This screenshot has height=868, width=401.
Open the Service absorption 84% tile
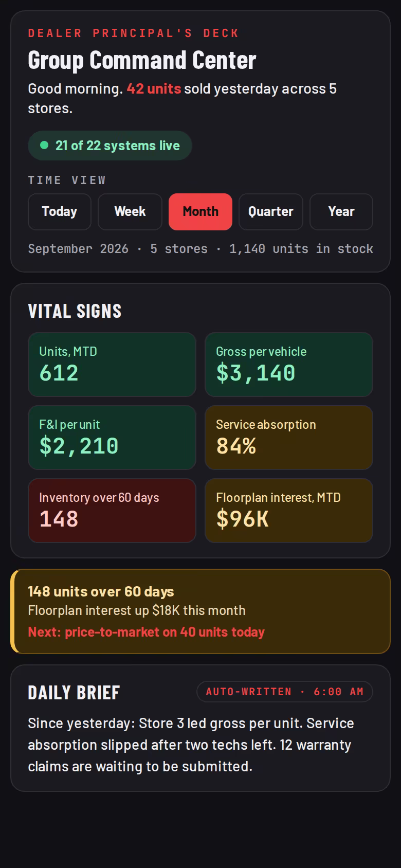(x=289, y=438)
